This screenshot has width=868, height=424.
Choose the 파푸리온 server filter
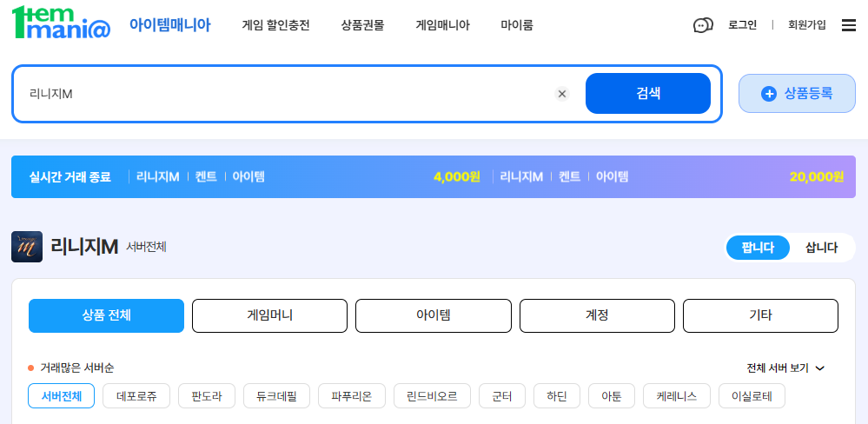click(352, 396)
